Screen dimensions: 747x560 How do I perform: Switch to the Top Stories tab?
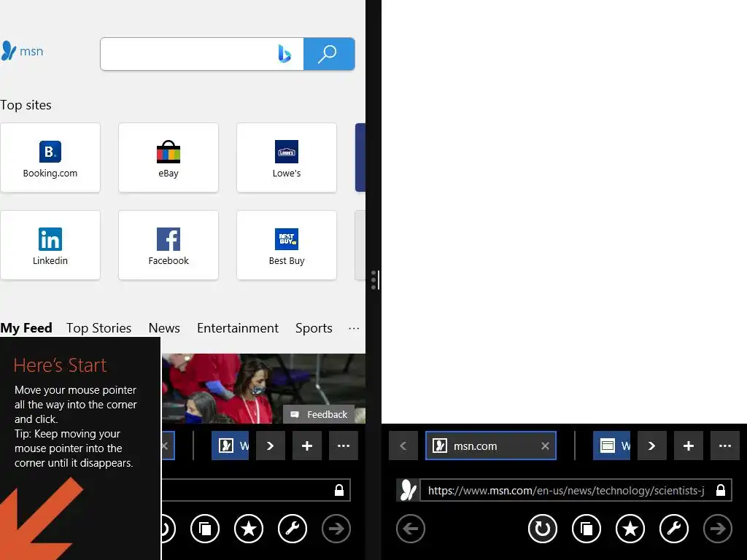pos(98,328)
